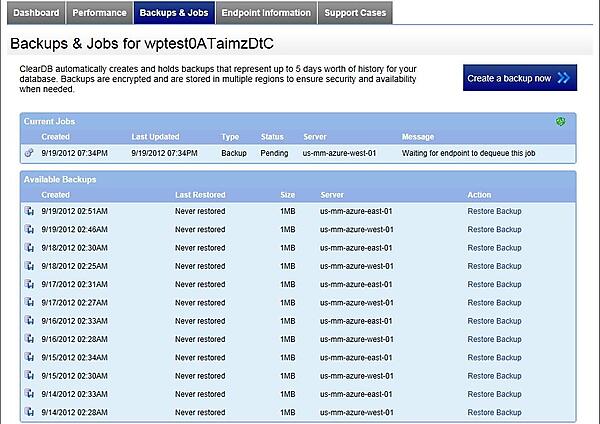Image resolution: width=600 pixels, height=424 pixels.
Task: Click backup icon for 9/19/2012 02:51AM row
Action: (29, 211)
